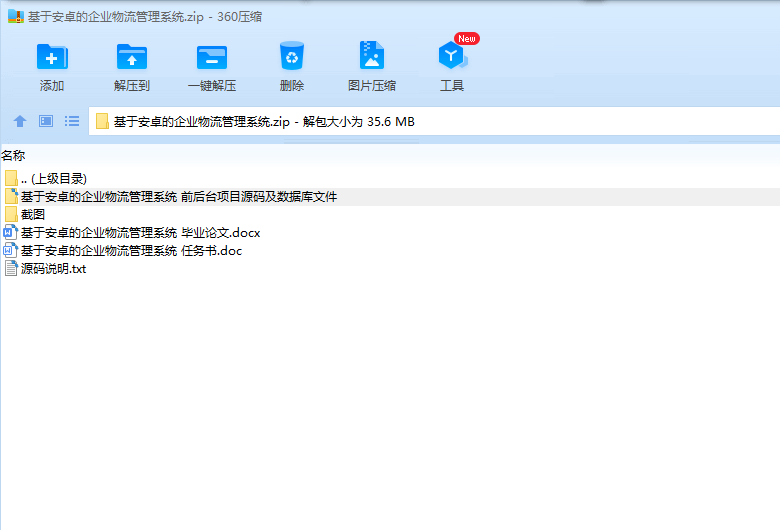
Task: Click the Word icon of 毕业论文.docx
Action: coord(10,232)
